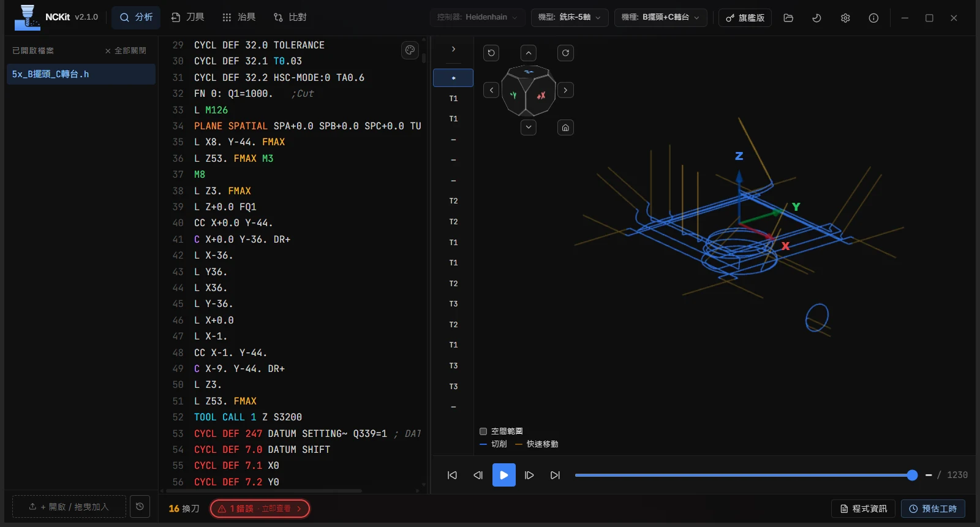Step forward one toolpath block
The height and width of the screenshot is (527, 980).
tap(530, 475)
